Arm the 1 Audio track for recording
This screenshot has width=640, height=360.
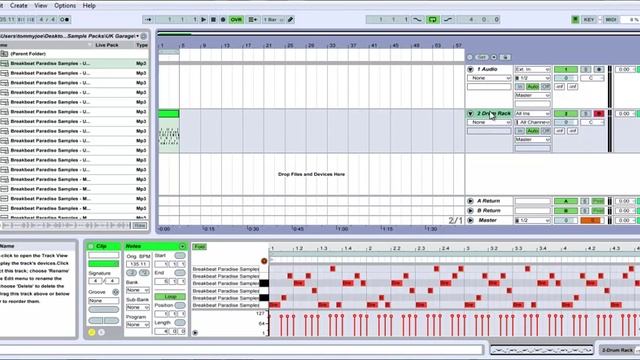pos(599,69)
